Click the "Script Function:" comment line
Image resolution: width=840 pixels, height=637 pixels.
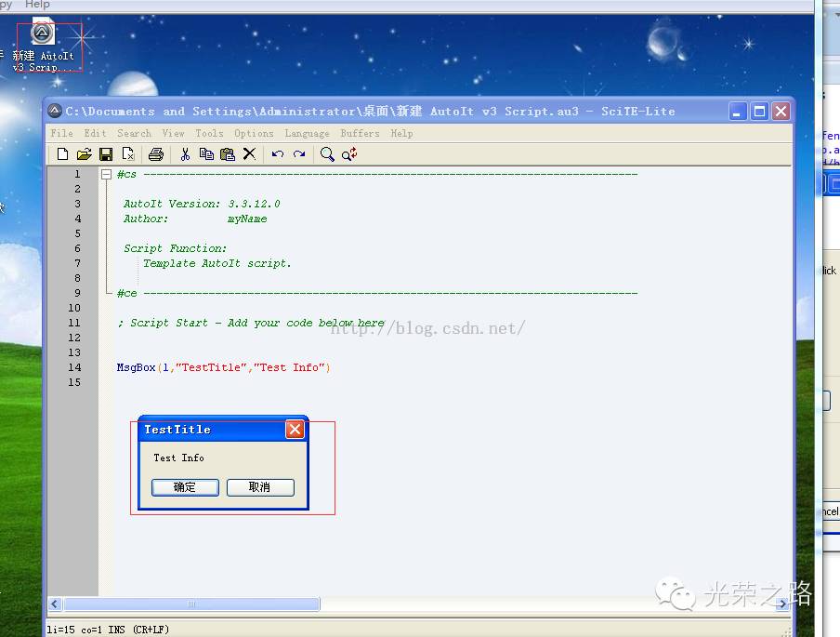176,248
